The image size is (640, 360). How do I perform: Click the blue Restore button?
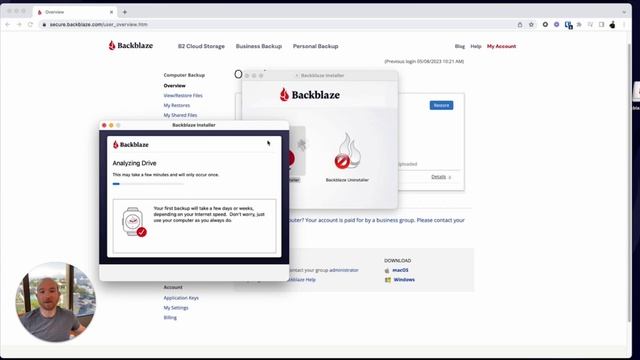[441, 105]
